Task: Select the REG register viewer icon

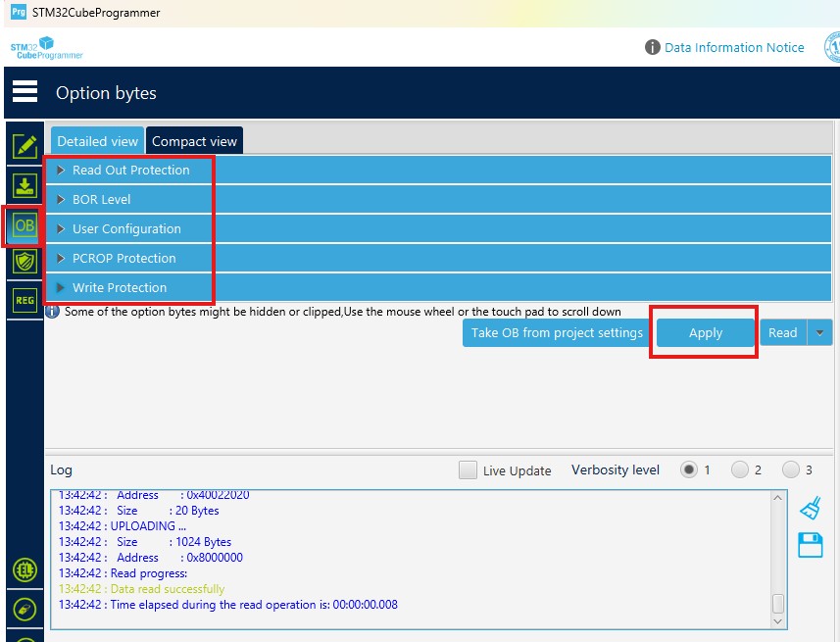Action: tap(24, 298)
